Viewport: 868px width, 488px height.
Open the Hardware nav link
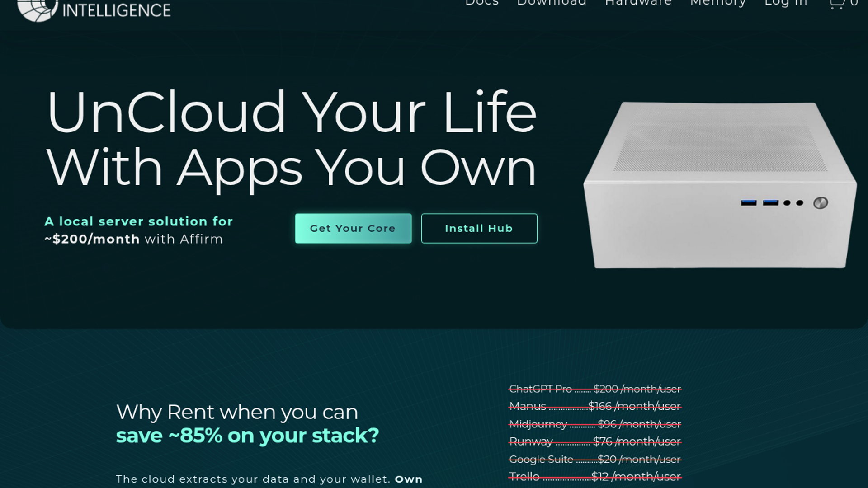pyautogui.click(x=638, y=3)
